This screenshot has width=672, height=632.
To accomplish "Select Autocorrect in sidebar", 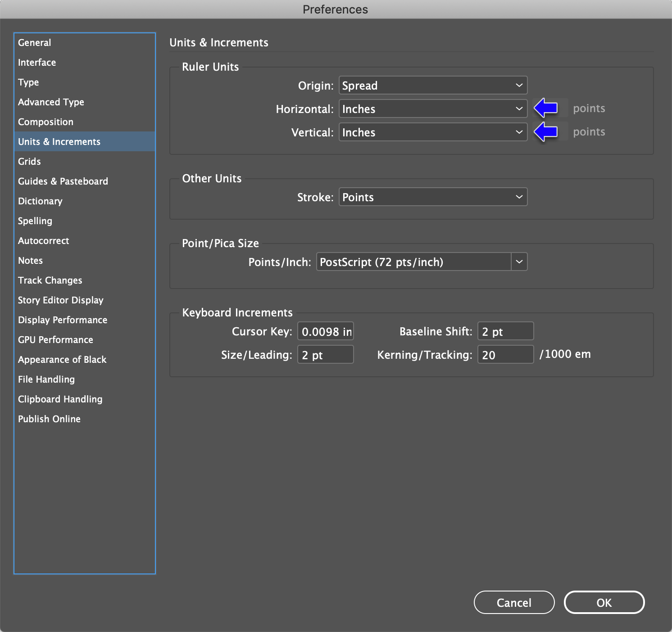I will [85, 241].
